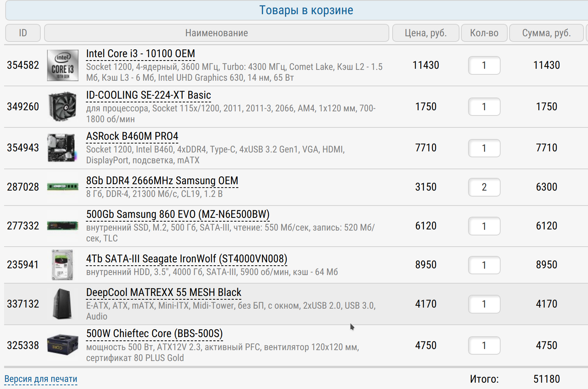Edit quantity field for Samsung DDR4 RAM

[x=484, y=187]
